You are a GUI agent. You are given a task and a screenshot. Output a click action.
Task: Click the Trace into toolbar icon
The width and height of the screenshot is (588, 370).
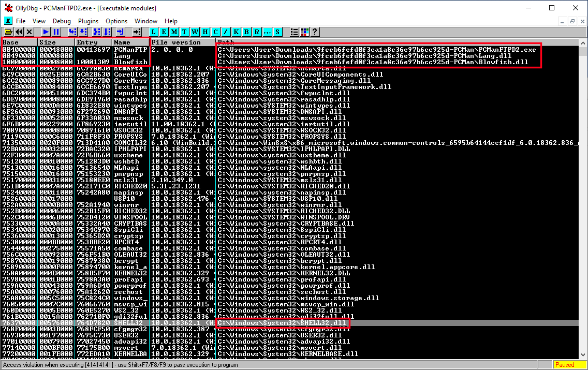[96, 32]
